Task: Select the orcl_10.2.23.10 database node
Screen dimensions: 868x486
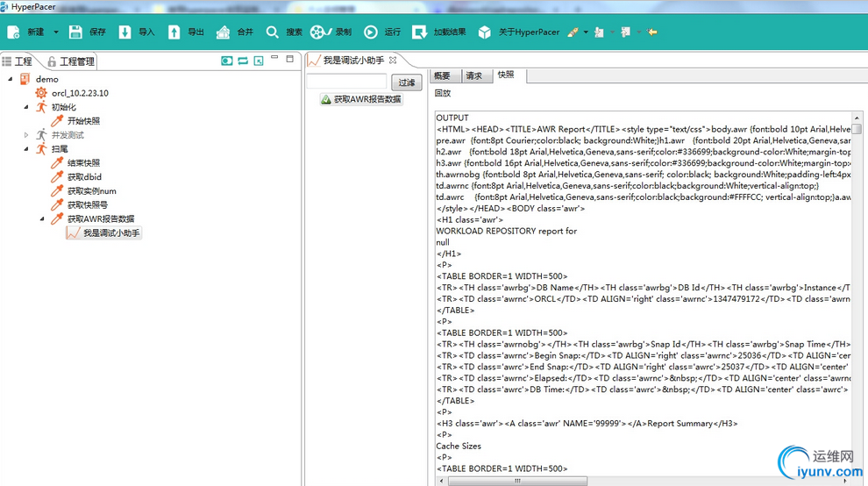Action: coord(80,93)
